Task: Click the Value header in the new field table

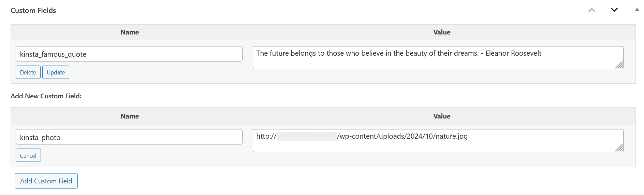Action: pyautogui.click(x=442, y=116)
